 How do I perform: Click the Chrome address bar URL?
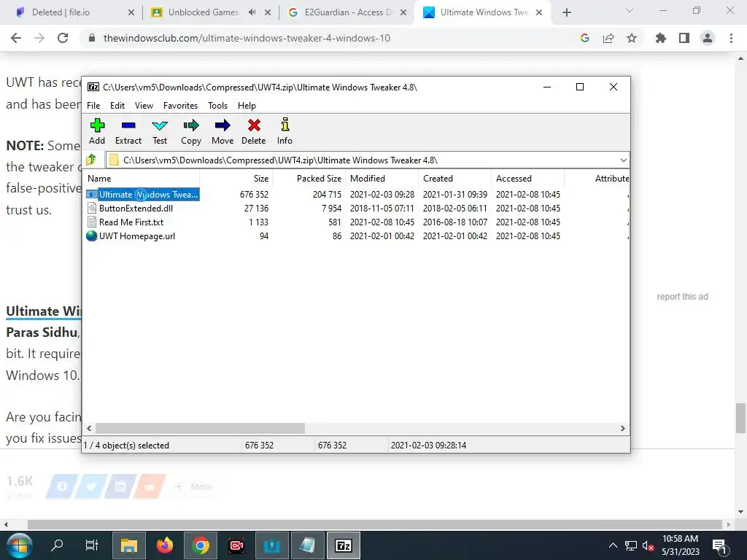[x=247, y=38]
